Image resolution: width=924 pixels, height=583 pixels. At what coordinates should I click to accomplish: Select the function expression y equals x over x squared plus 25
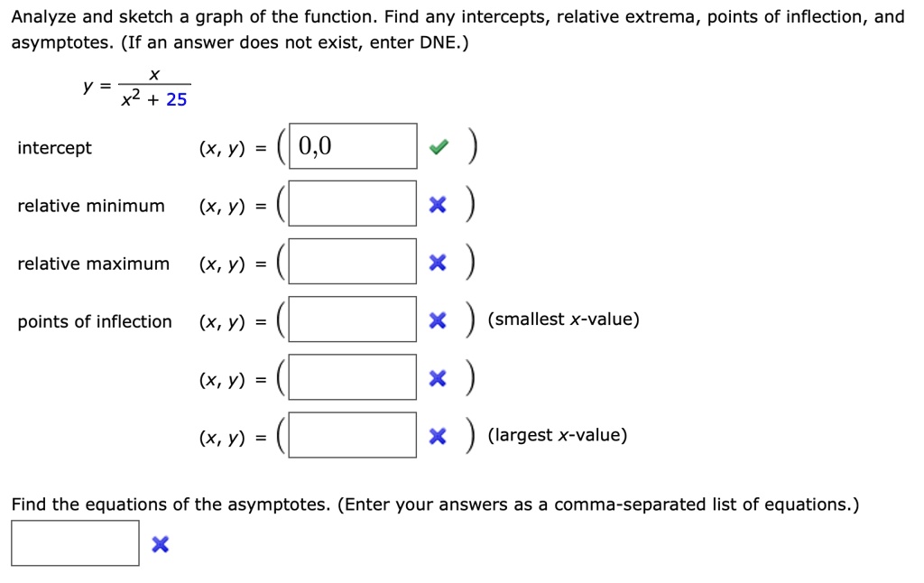point(137,88)
